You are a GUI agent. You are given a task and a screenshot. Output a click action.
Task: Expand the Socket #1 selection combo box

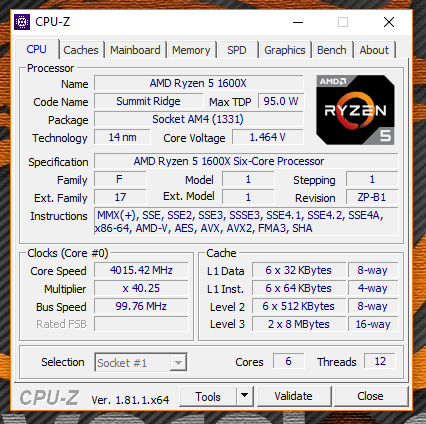[x=141, y=362]
